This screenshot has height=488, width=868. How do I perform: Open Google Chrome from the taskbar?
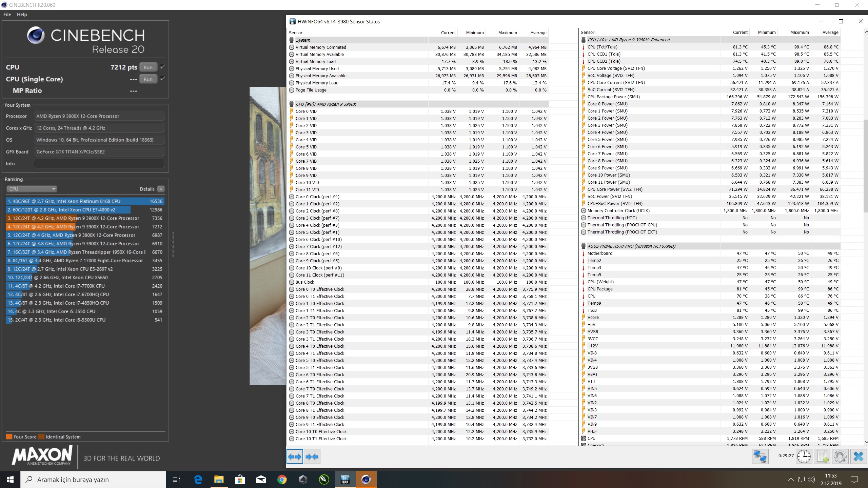pos(282,480)
